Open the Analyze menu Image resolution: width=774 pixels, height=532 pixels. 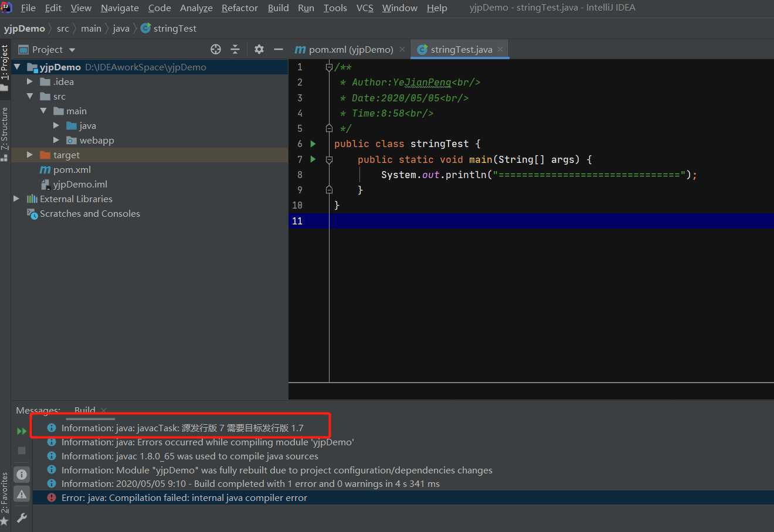[196, 8]
